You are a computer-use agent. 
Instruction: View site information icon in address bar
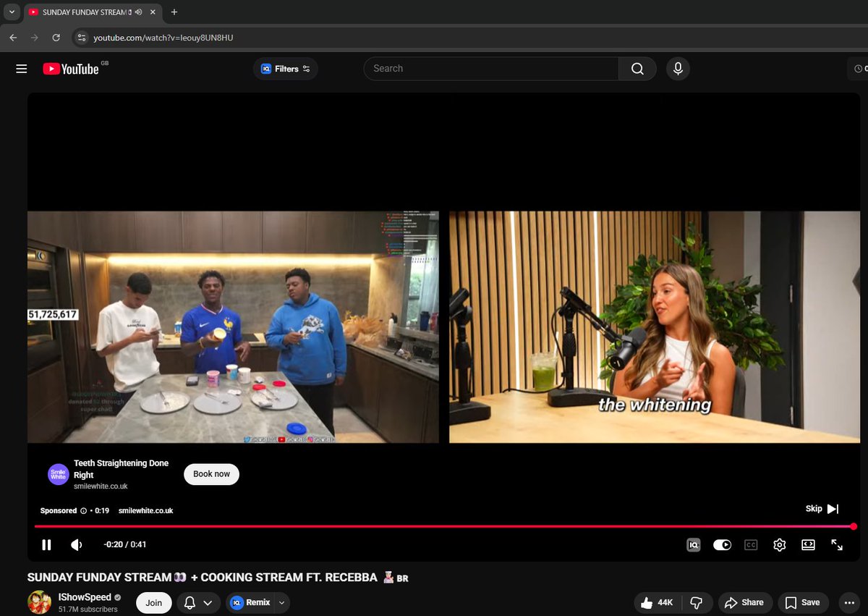82,38
